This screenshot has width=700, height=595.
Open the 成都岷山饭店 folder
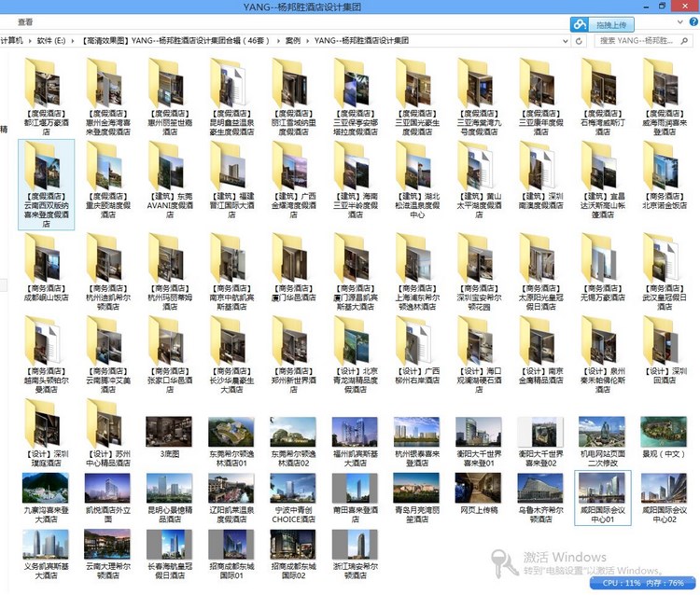(46, 267)
